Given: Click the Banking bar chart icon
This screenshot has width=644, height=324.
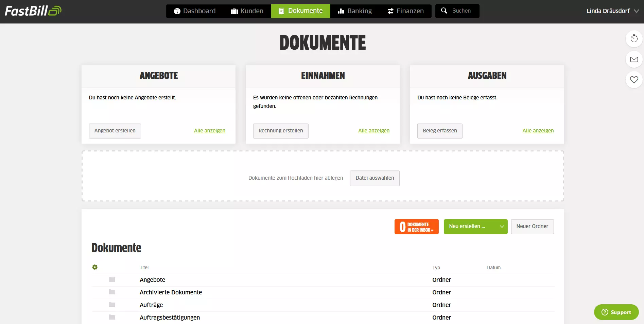Looking at the screenshot, I should (x=340, y=11).
